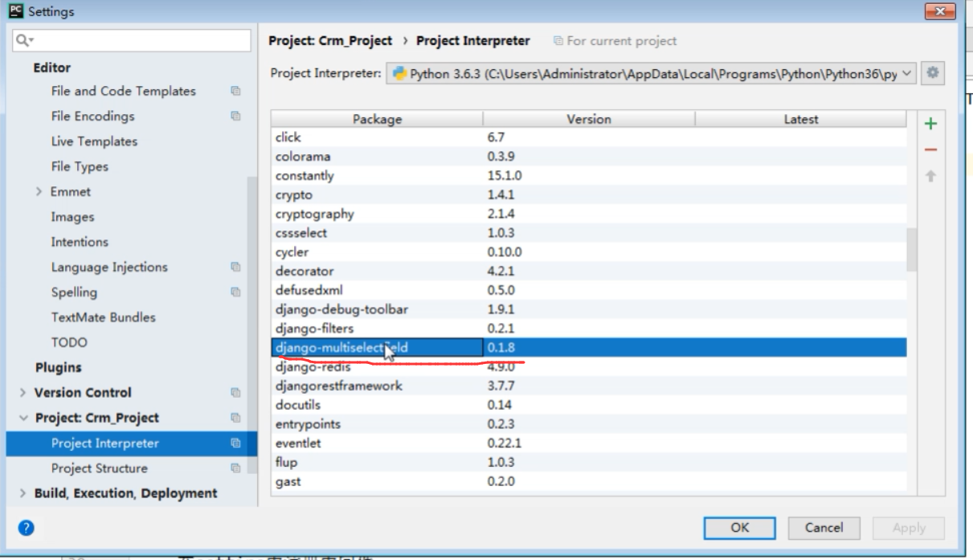Click project-level icon beside Project Interpreter
The image size is (973, 560).
pos(236,443)
